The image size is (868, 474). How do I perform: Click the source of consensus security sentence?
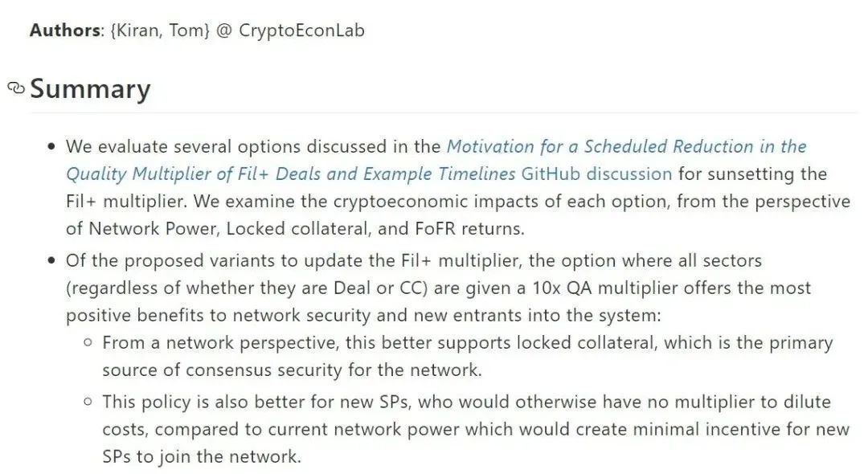(x=292, y=370)
